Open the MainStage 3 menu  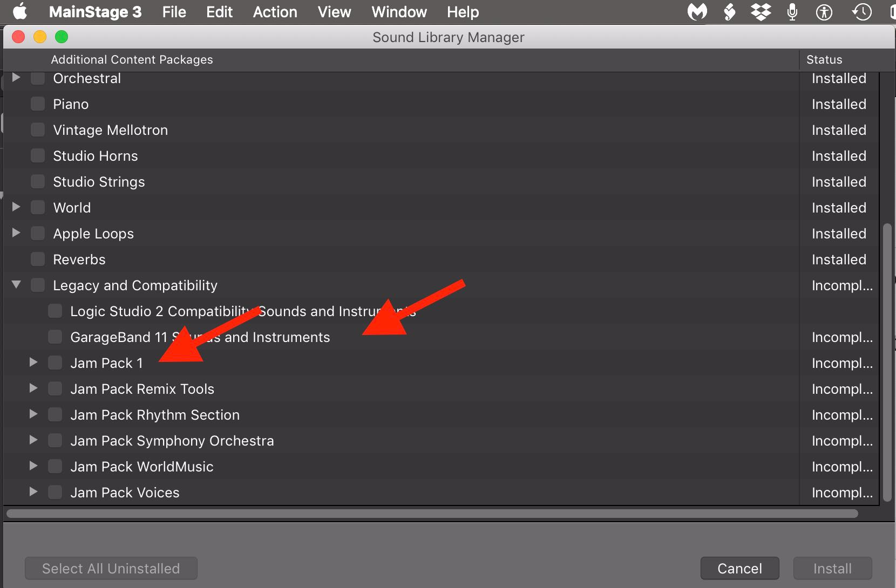pyautogui.click(x=95, y=12)
